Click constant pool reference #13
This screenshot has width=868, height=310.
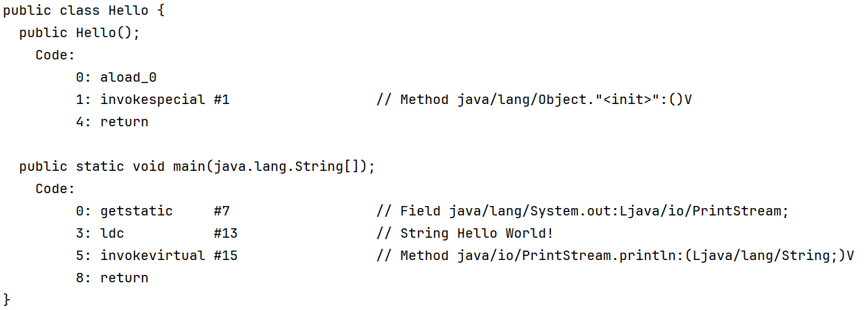click(x=225, y=233)
